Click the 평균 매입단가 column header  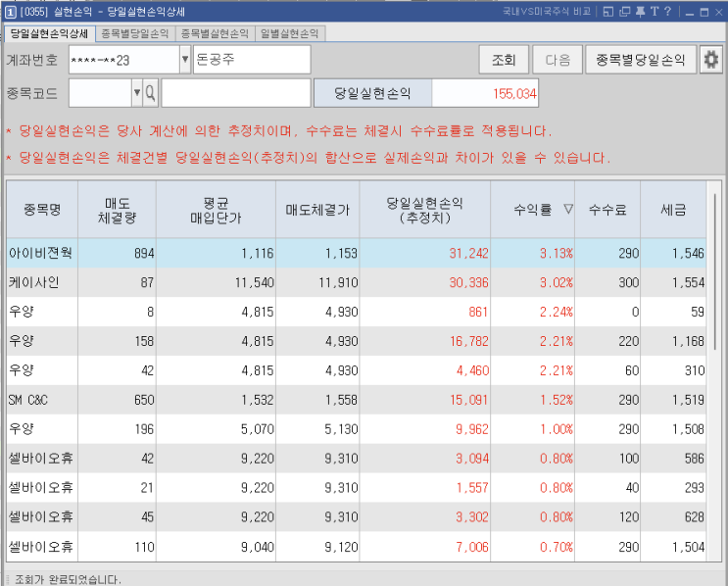pyautogui.click(x=216, y=210)
